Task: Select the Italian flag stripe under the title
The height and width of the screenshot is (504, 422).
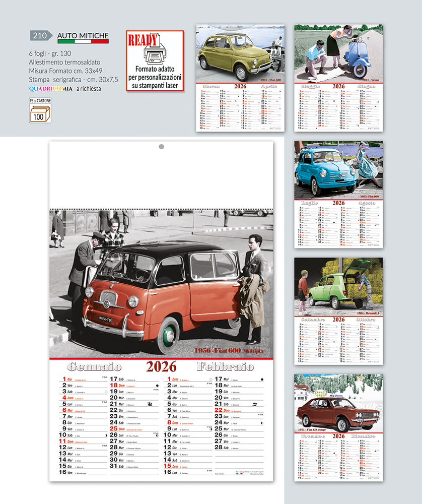Action: 83,41
